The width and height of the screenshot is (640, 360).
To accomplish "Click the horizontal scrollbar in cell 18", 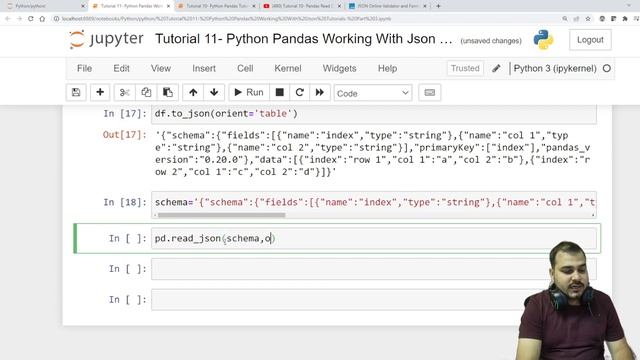I will [x=222, y=215].
